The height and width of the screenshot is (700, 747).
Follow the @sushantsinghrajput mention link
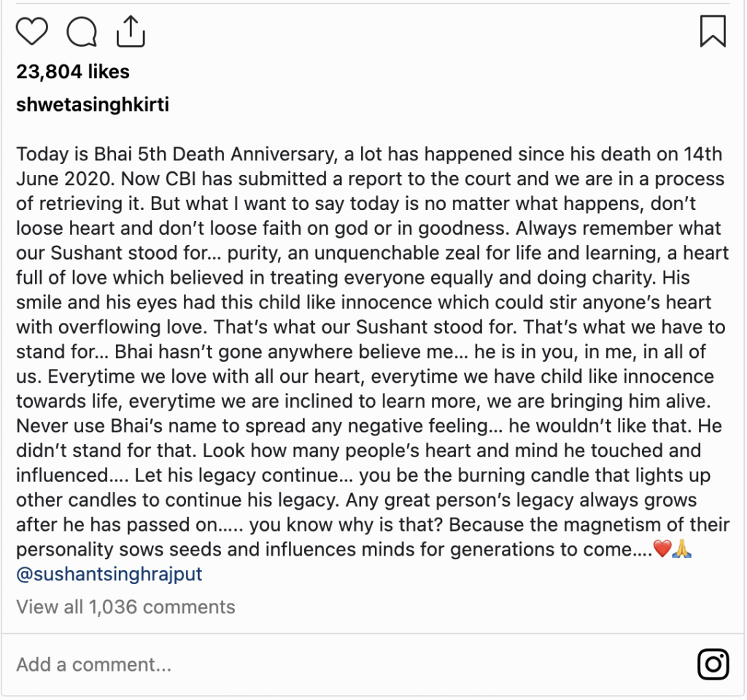click(109, 575)
